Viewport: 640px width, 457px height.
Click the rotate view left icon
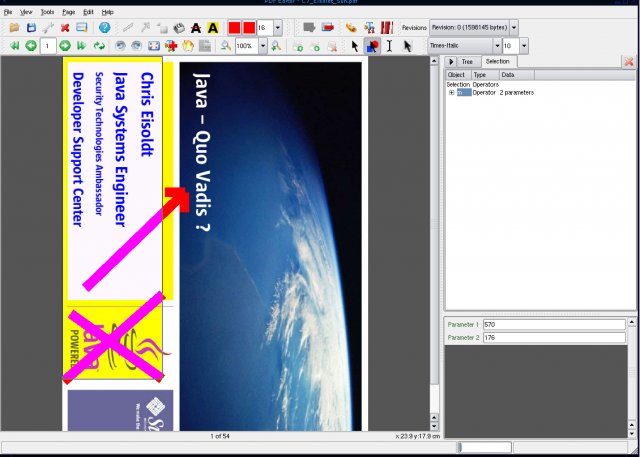click(x=120, y=46)
